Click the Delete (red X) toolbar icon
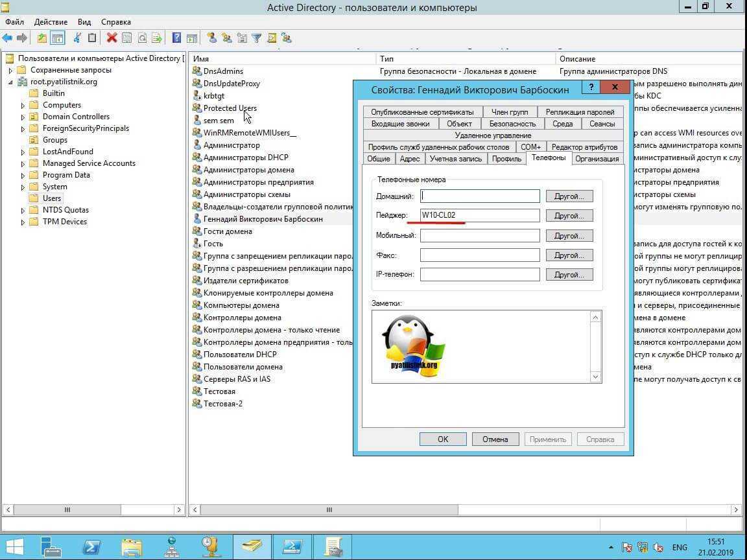 click(112, 38)
